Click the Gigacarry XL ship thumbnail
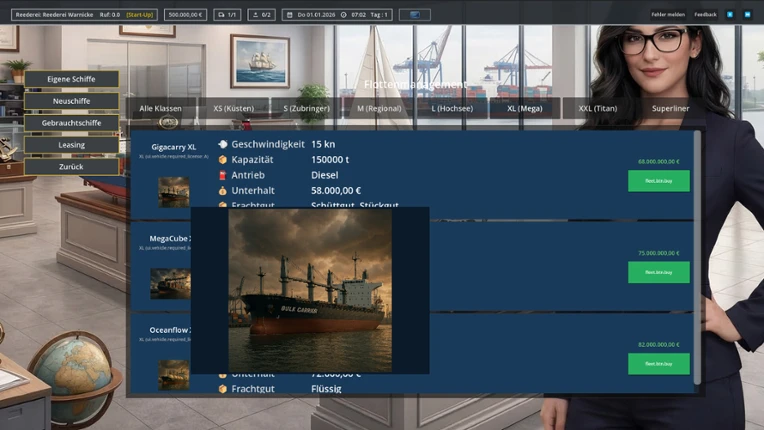Image resolution: width=764 pixels, height=430 pixels. point(173,192)
